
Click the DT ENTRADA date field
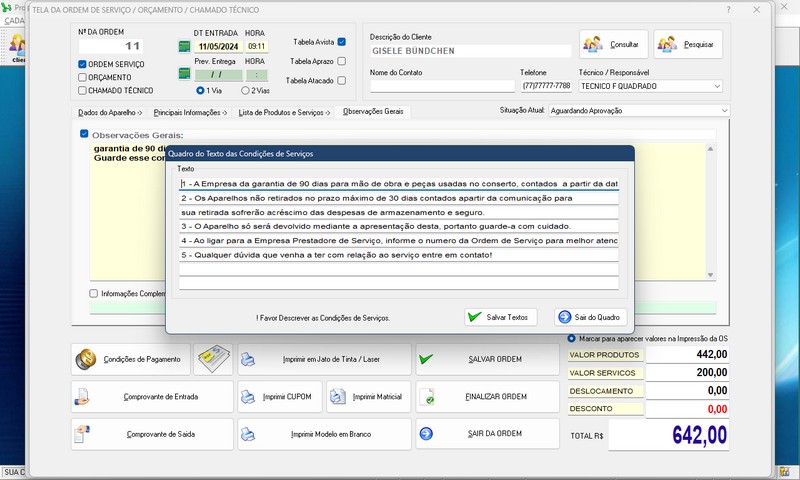point(218,47)
